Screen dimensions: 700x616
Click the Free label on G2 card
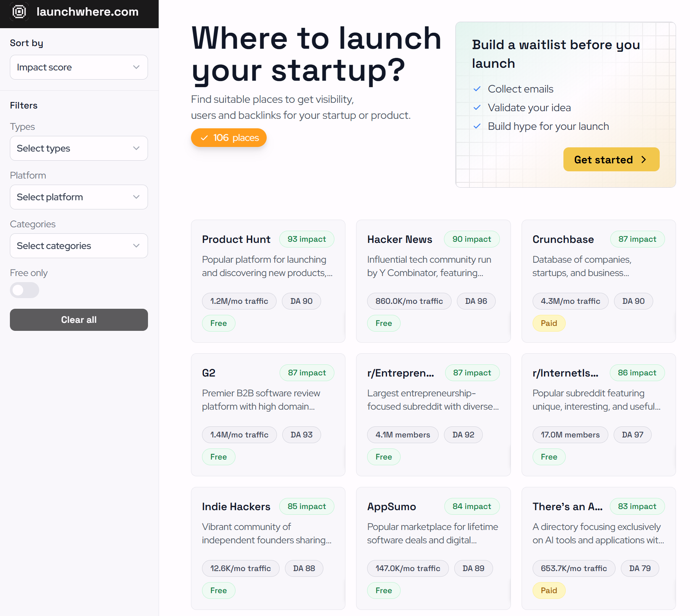pos(219,457)
